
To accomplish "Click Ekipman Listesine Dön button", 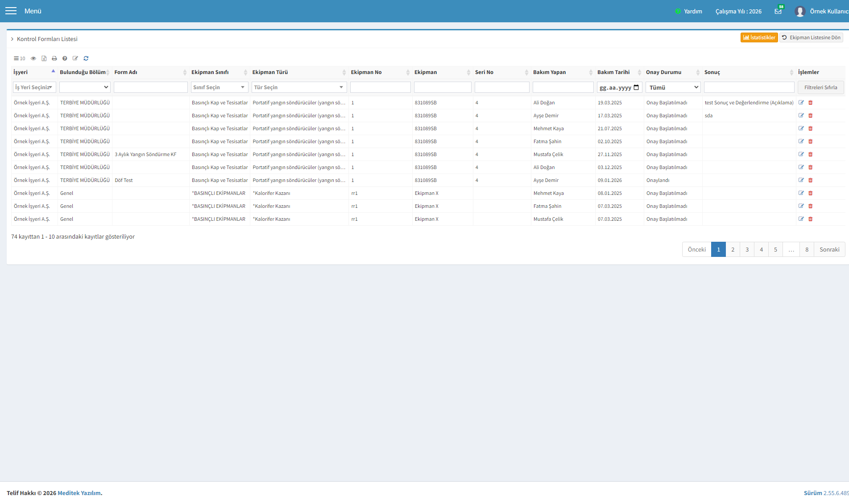I will (x=811, y=37).
